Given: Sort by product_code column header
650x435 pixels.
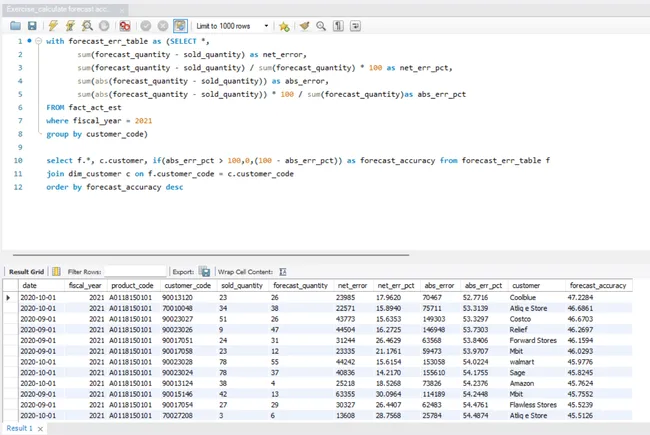Looking at the screenshot, I should [x=133, y=285].
